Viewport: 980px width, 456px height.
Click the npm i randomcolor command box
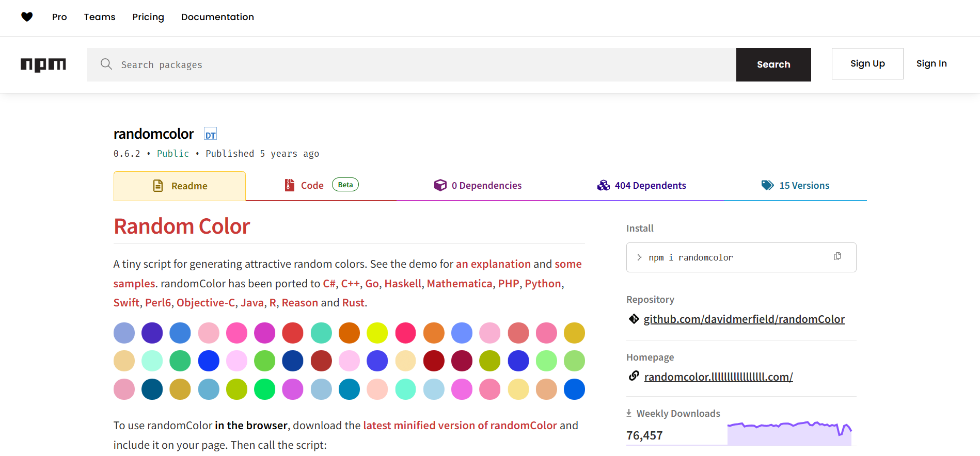coord(741,257)
